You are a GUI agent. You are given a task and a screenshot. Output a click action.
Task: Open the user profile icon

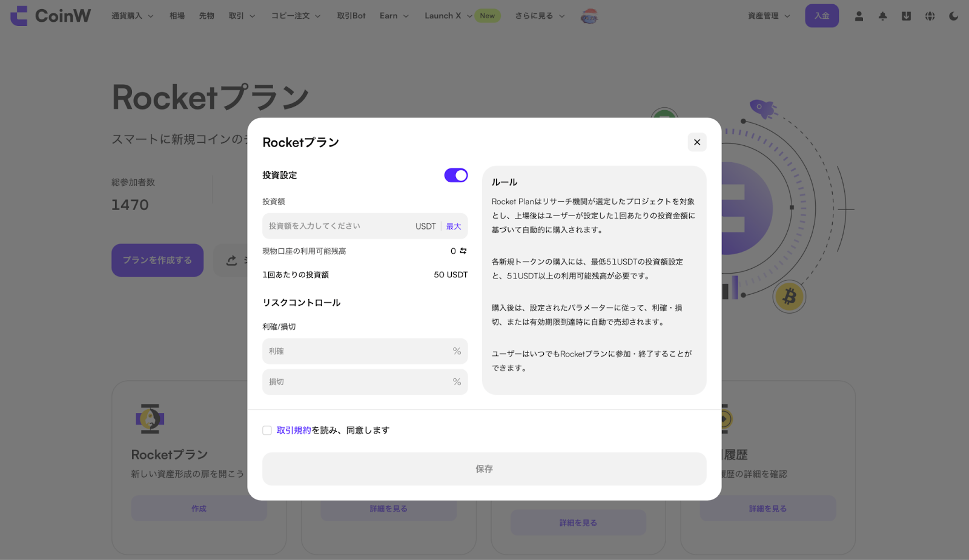click(859, 16)
